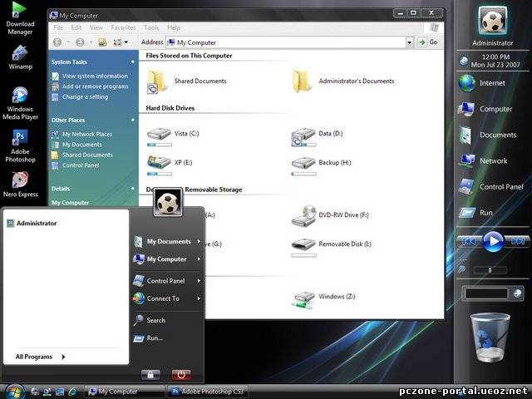This screenshot has width=532, height=399.
Task: Open the Shared Documents folder
Action: coord(187,81)
